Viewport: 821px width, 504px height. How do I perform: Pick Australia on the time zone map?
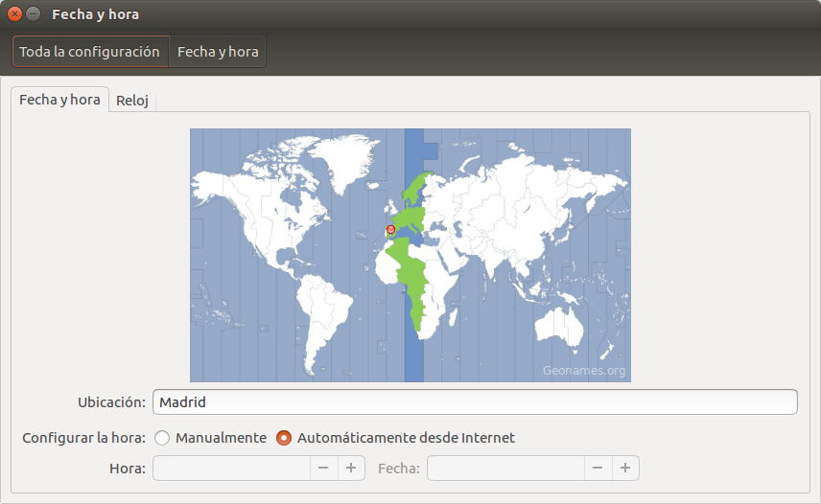pos(561,323)
